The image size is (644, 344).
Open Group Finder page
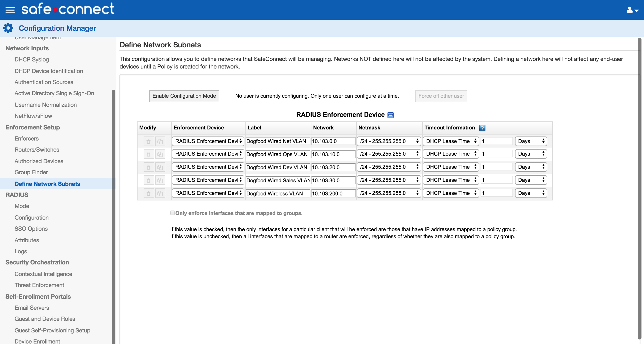click(31, 172)
